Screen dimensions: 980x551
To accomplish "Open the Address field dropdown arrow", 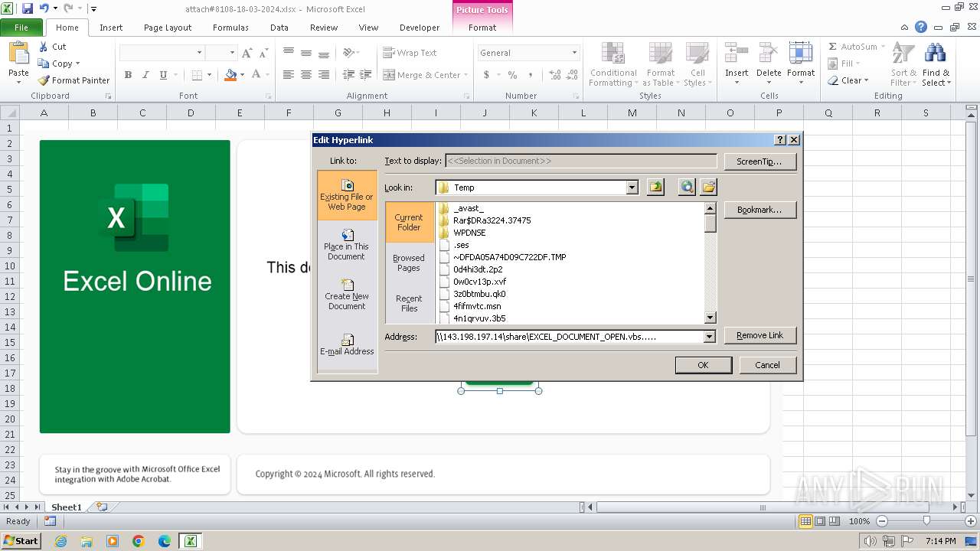I will (x=709, y=337).
